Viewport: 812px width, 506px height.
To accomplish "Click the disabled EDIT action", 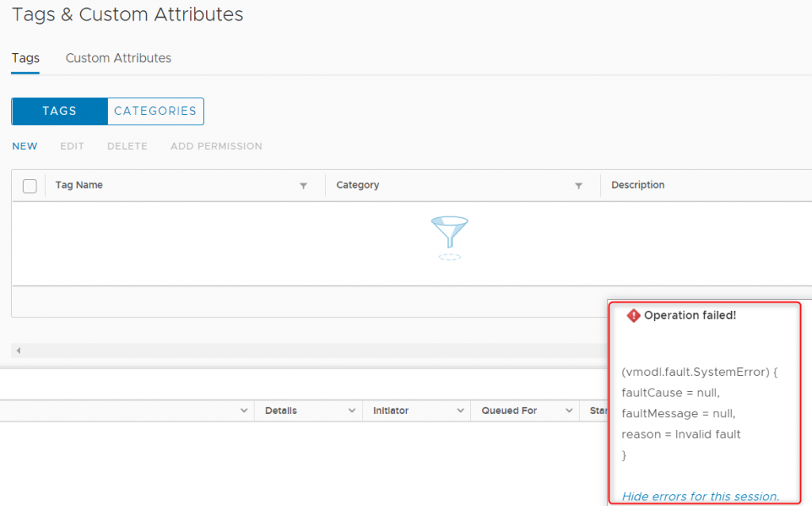I will coord(72,146).
